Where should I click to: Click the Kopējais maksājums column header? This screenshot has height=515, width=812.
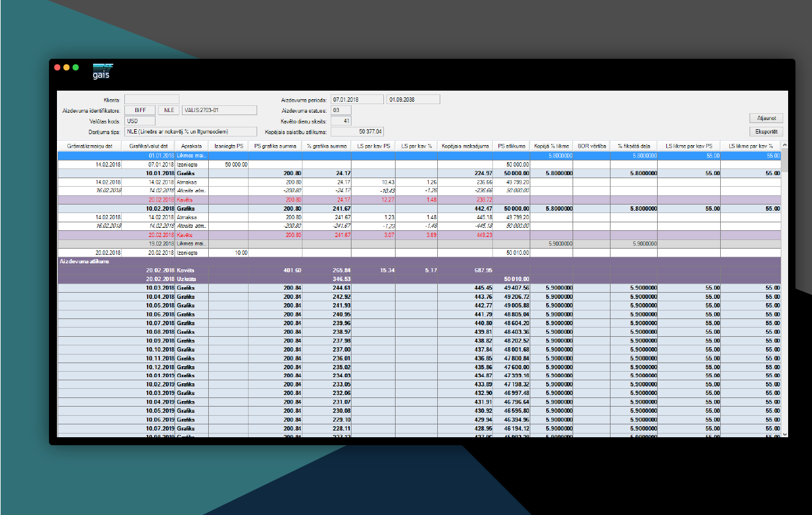click(465, 146)
